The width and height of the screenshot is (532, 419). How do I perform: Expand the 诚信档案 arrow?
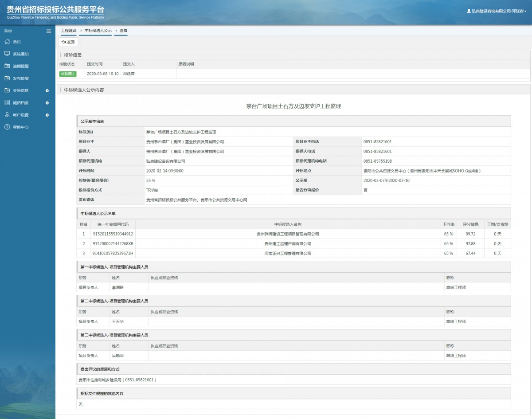click(x=47, y=103)
